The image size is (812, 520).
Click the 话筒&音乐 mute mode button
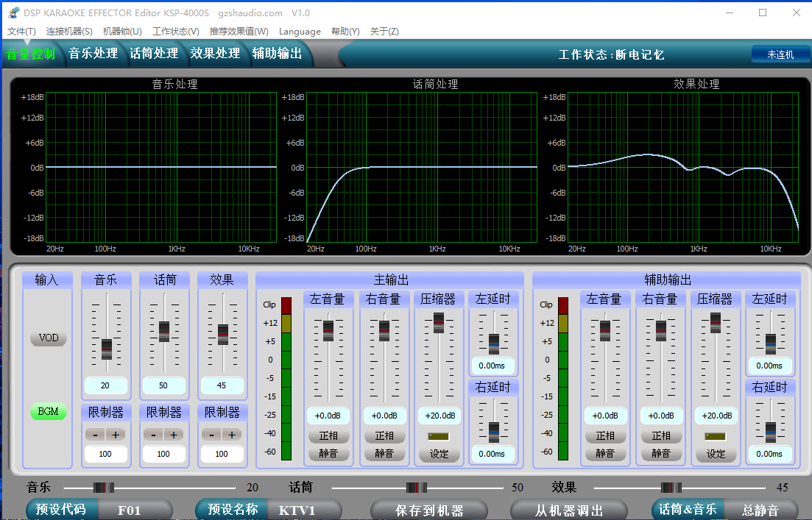[x=687, y=510]
